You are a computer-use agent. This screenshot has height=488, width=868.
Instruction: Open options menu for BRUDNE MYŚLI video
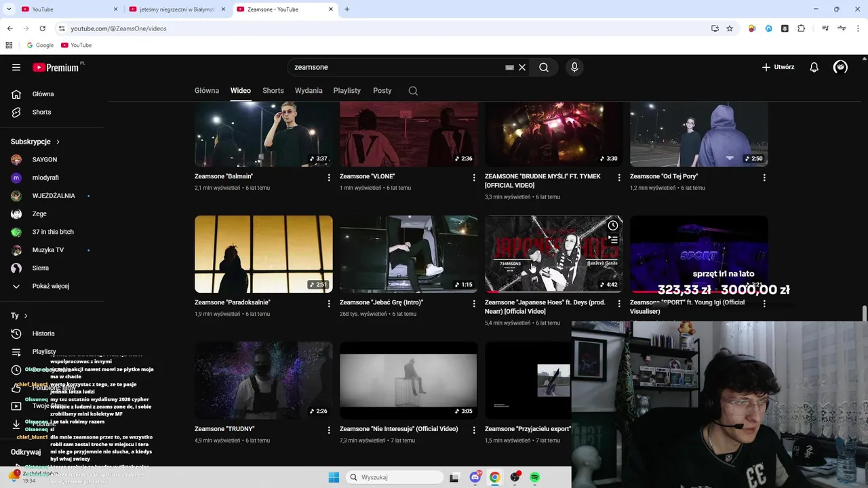(x=618, y=178)
